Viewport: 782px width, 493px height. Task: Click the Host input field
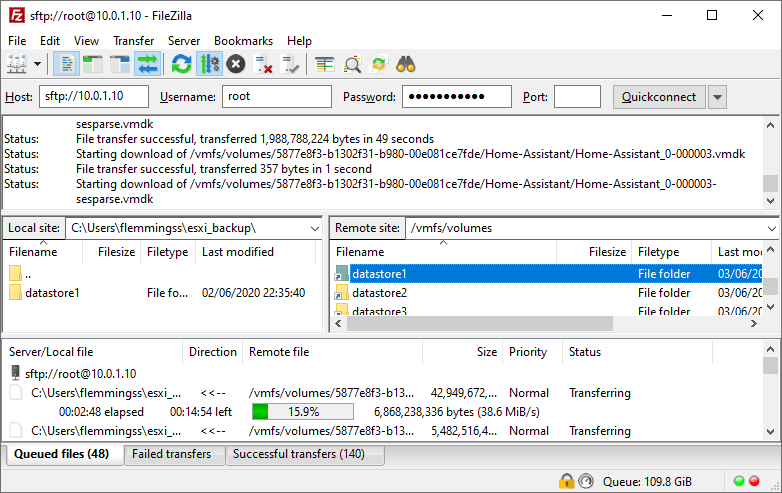click(x=94, y=96)
